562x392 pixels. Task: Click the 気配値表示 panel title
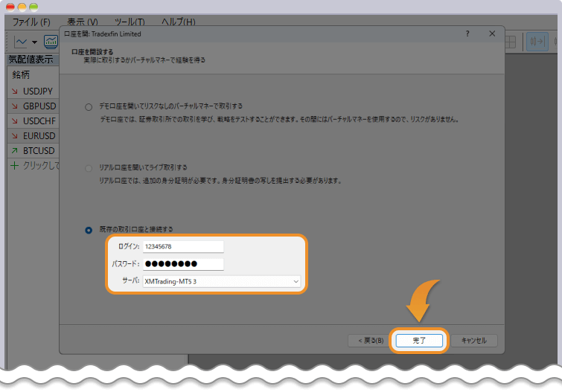tap(31, 60)
